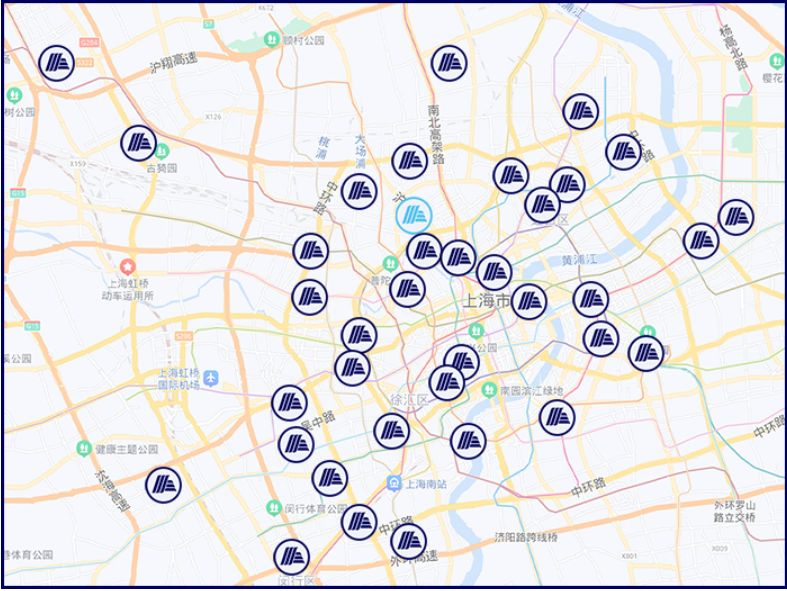This screenshot has width=787, height=591.
Task: Click the 闵行体育公园 green park icon
Action: click(274, 508)
